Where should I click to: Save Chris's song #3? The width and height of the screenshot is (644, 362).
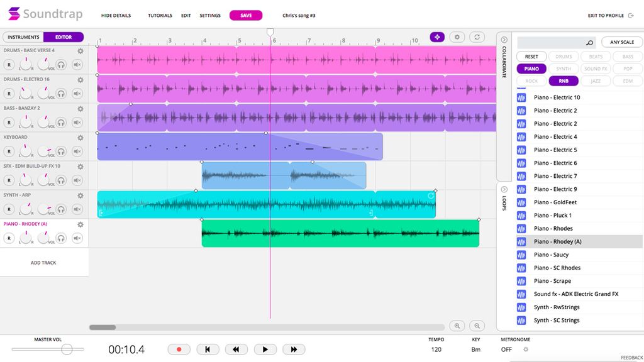coord(245,15)
